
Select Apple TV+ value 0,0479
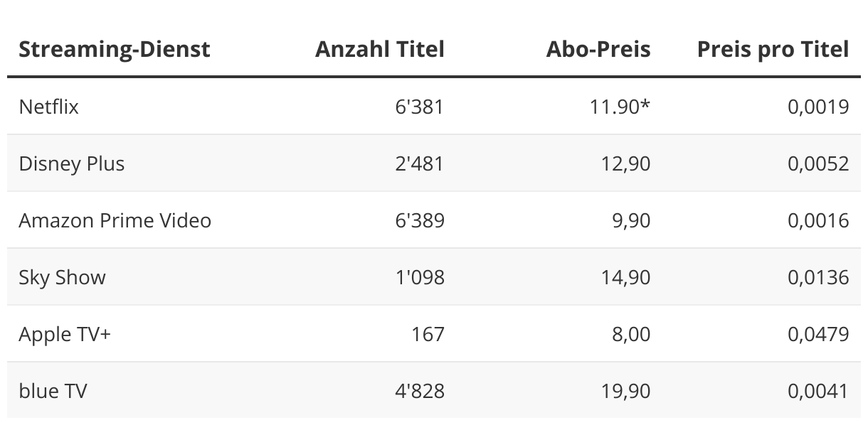pyautogui.click(x=818, y=334)
